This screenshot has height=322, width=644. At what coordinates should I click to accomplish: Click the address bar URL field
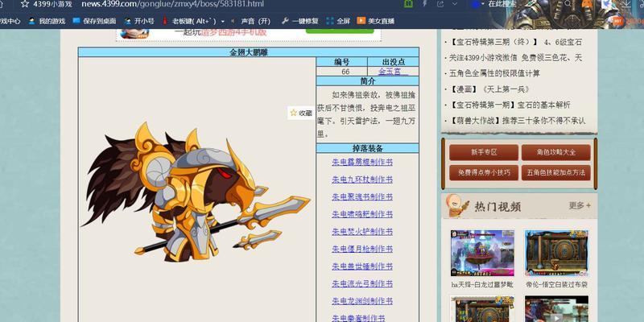[172, 4]
